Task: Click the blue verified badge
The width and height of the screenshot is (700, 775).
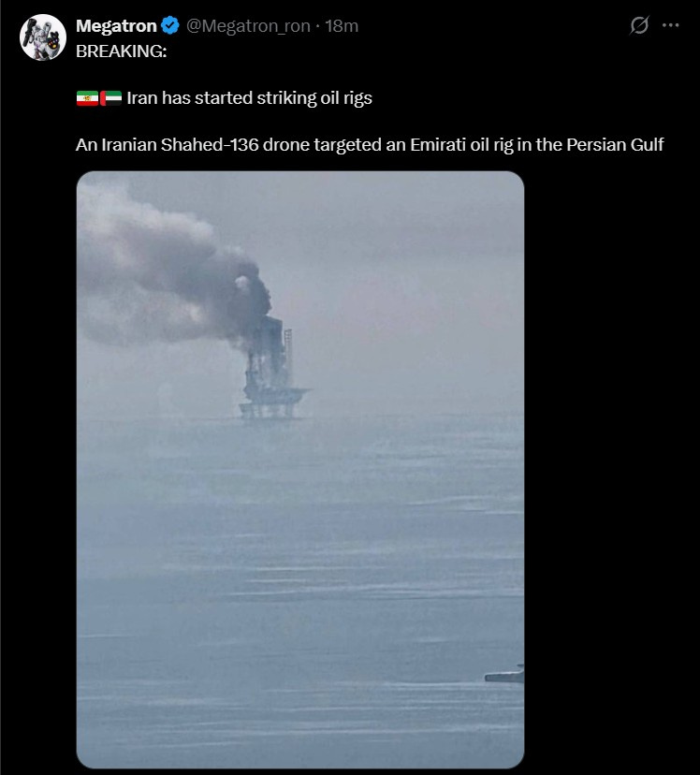Action: tap(170, 25)
